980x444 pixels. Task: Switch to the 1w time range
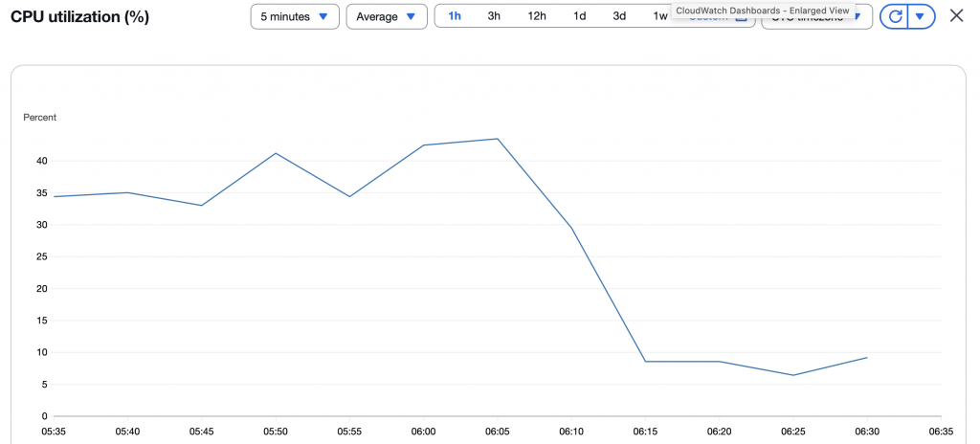[x=660, y=16]
